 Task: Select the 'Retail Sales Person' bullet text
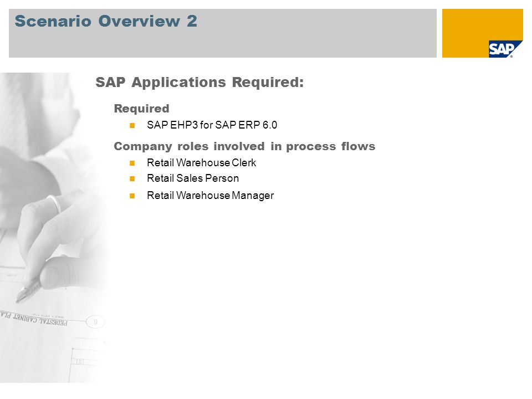click(193, 178)
